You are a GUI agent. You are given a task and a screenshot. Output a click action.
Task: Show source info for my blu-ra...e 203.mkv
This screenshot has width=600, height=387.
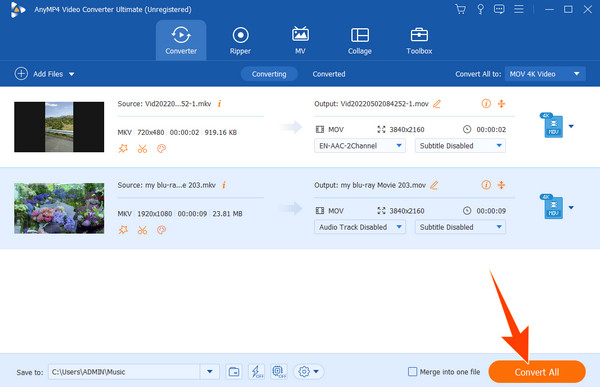[224, 185]
